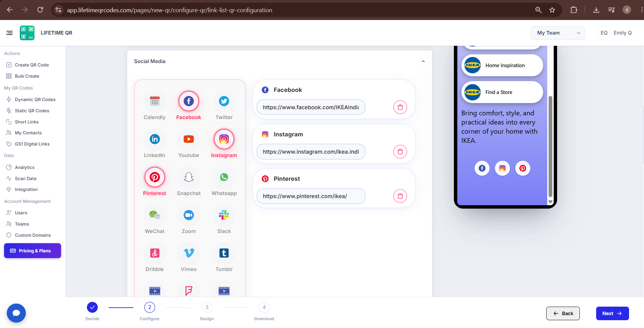
Task: Collapse the Social Media section
Action: click(423, 61)
